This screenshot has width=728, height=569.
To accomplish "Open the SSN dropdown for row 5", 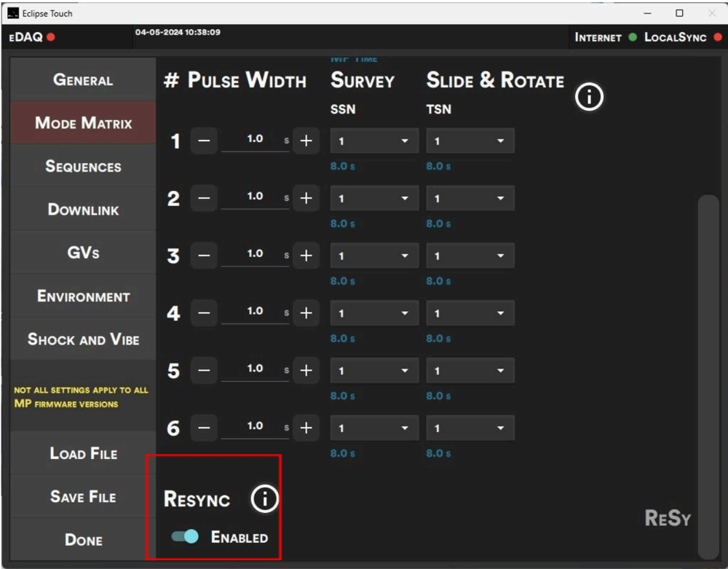I will (374, 371).
